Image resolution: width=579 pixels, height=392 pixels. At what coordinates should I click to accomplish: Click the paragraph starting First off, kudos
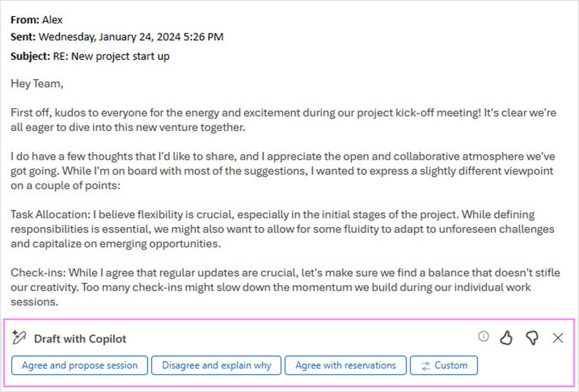tap(283, 120)
